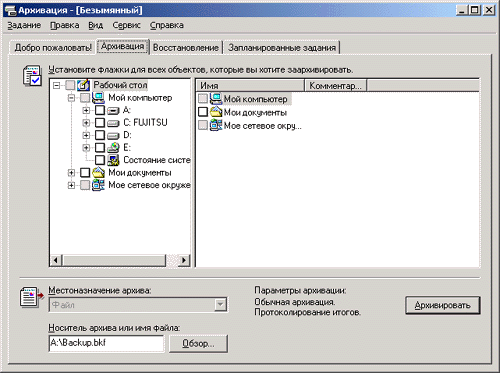Check the Состояние системы checkbox
This screenshot has height=373, width=500.
tap(100, 160)
